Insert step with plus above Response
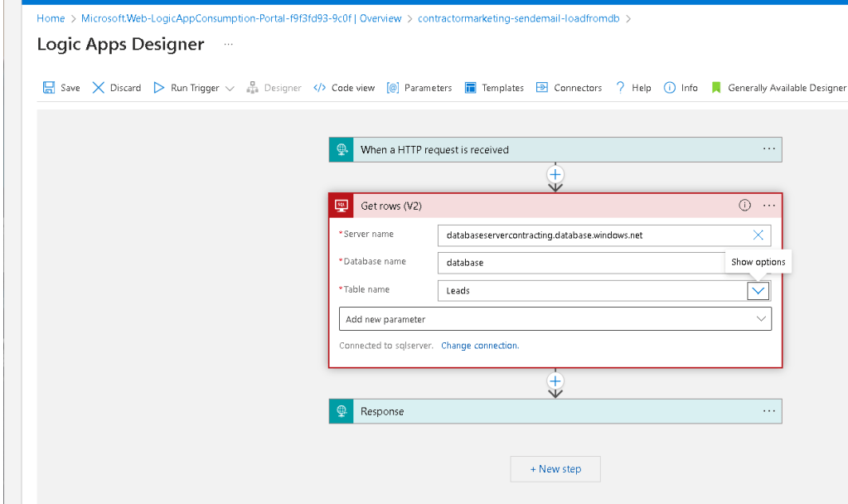 [555, 381]
